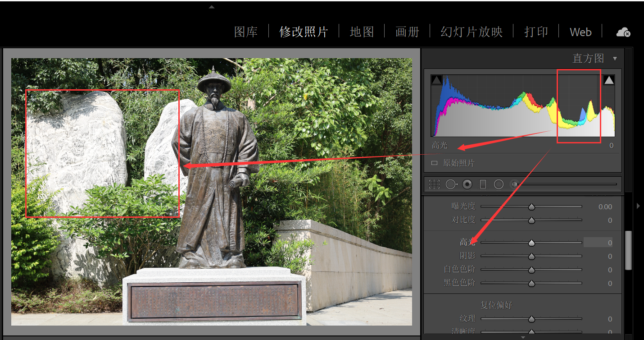Click the 对比度 slider handle
Image resolution: width=644 pixels, height=340 pixels.
[x=531, y=221]
